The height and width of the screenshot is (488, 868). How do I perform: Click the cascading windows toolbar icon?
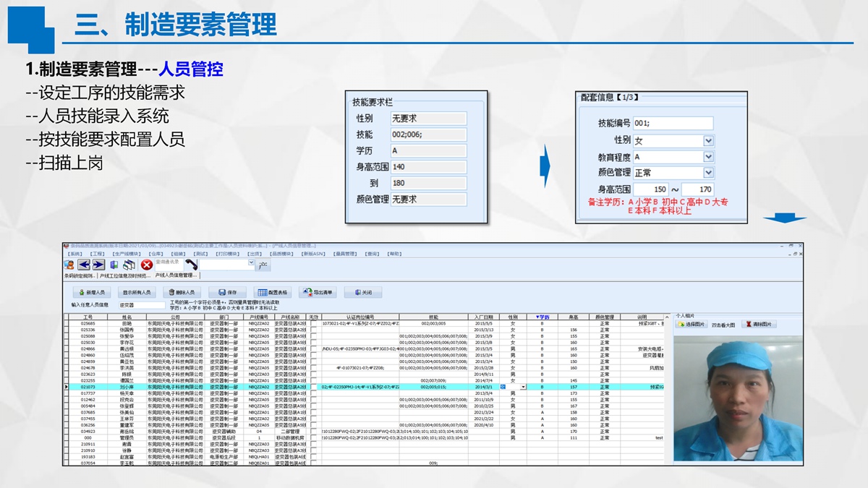pos(129,265)
